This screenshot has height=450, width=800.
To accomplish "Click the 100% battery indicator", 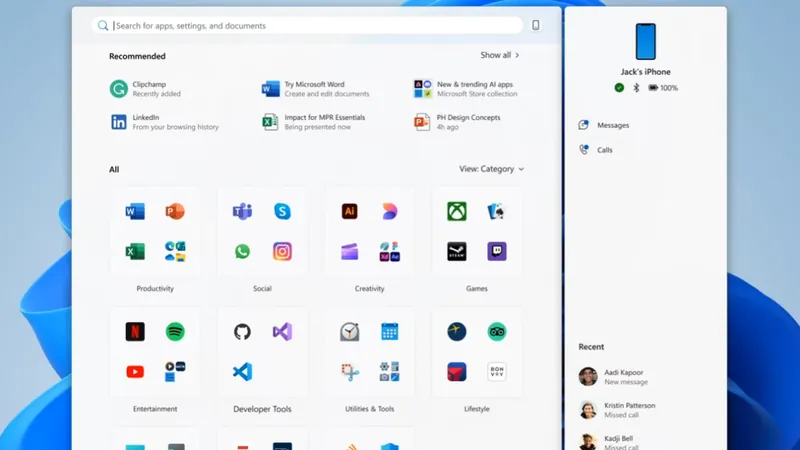I will pyautogui.click(x=663, y=88).
